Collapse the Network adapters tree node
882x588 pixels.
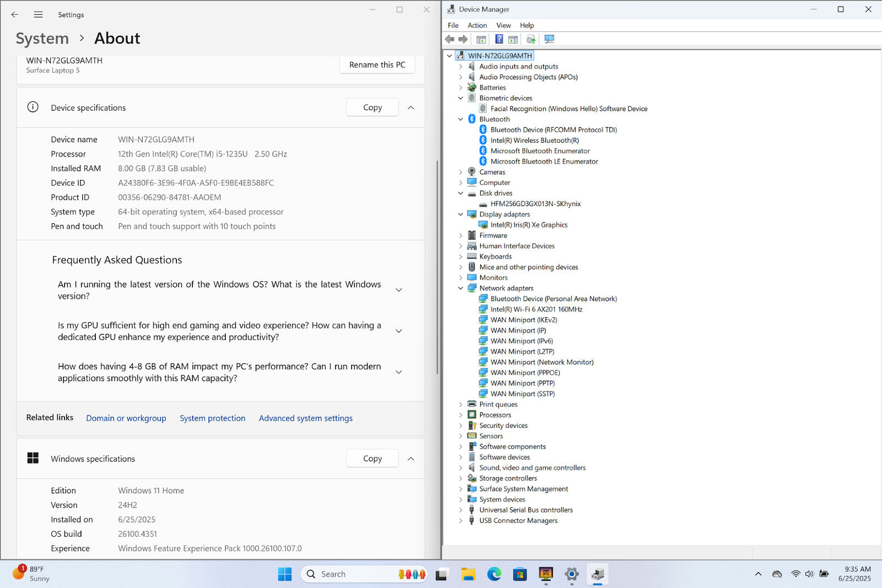(x=461, y=288)
